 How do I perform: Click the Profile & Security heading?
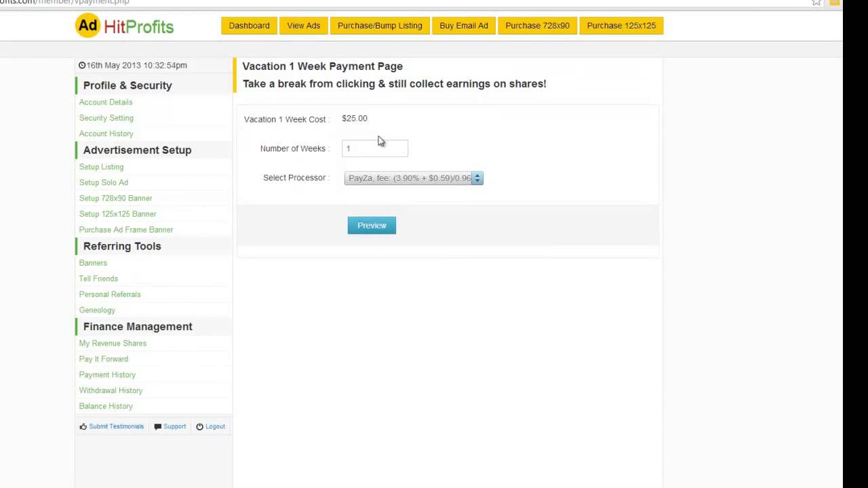pos(127,85)
